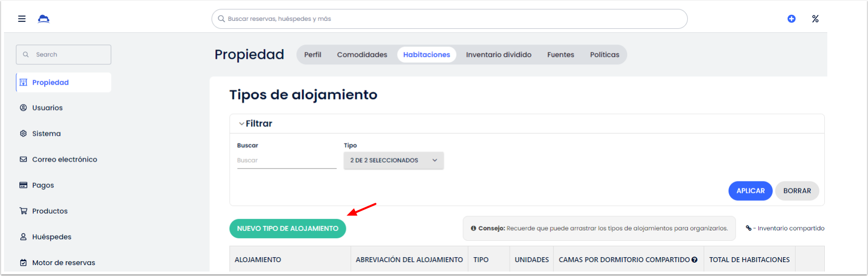
Task: Click the Cloudbeds logo icon
Action: [x=44, y=19]
